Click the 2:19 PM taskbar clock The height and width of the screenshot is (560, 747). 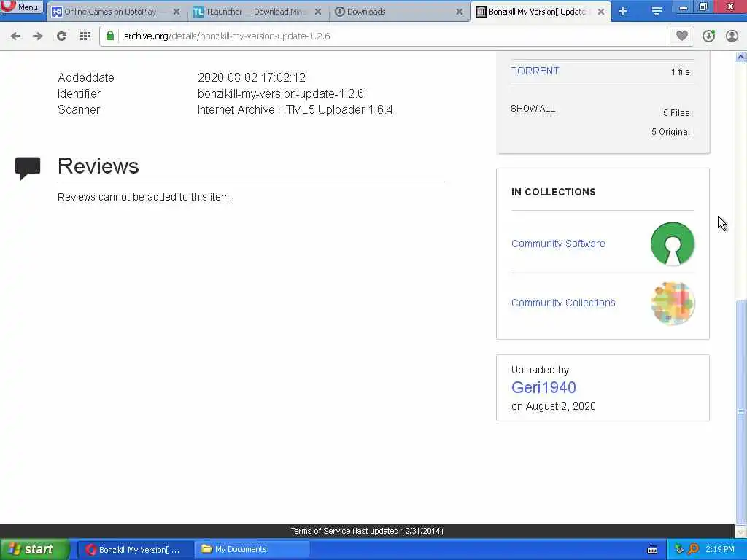click(720, 550)
